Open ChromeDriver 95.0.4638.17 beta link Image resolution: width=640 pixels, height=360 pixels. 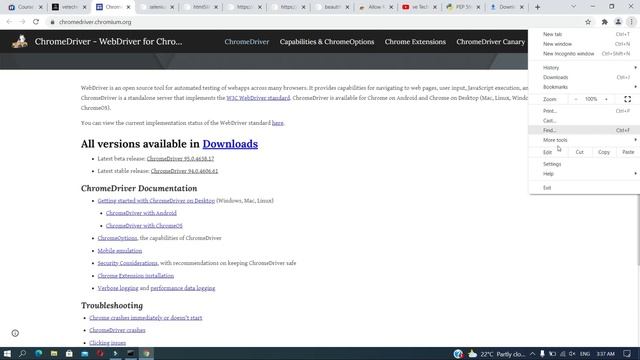click(180, 159)
